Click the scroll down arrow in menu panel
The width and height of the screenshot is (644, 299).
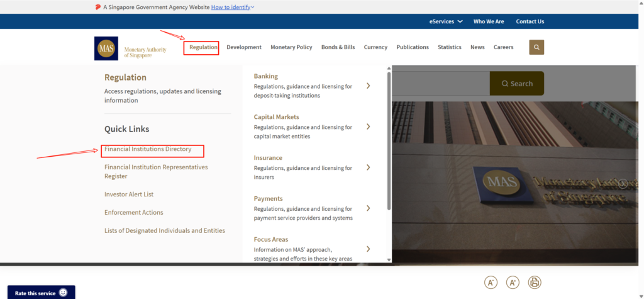coord(389,259)
